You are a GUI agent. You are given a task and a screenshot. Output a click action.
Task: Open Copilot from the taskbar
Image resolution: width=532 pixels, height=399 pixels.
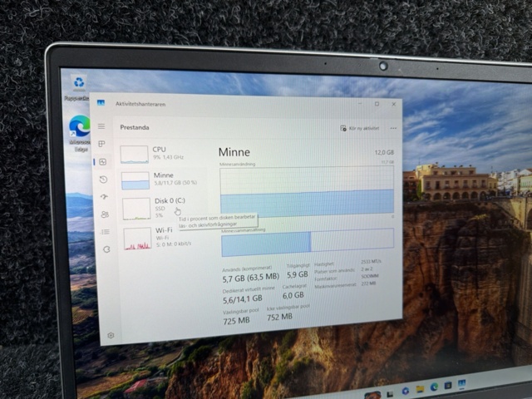pyautogui.click(x=405, y=391)
